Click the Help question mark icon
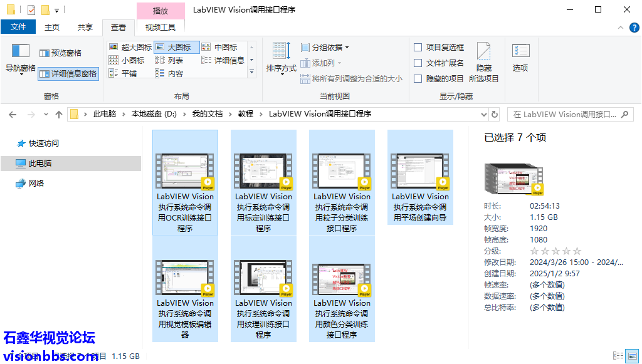This screenshot has width=642, height=364. tap(634, 28)
